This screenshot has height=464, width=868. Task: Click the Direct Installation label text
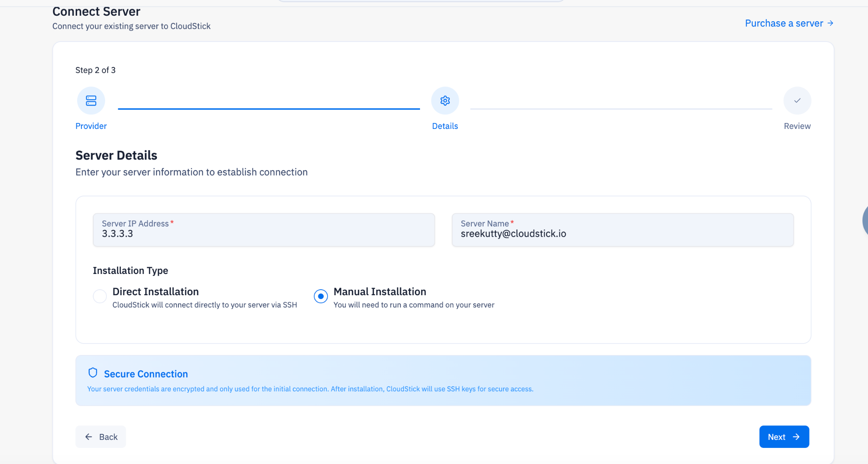point(156,292)
